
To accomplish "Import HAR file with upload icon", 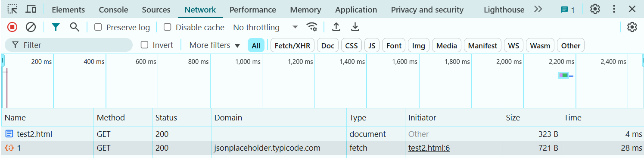I will point(336,27).
